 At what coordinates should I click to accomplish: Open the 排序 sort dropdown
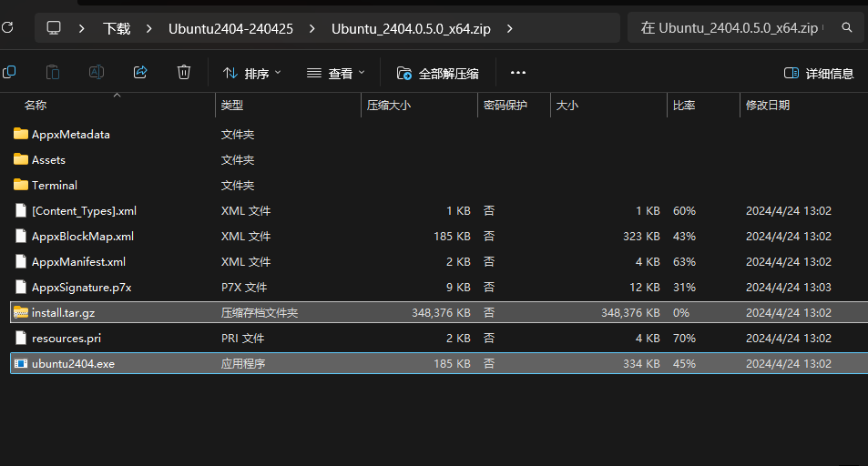(252, 73)
